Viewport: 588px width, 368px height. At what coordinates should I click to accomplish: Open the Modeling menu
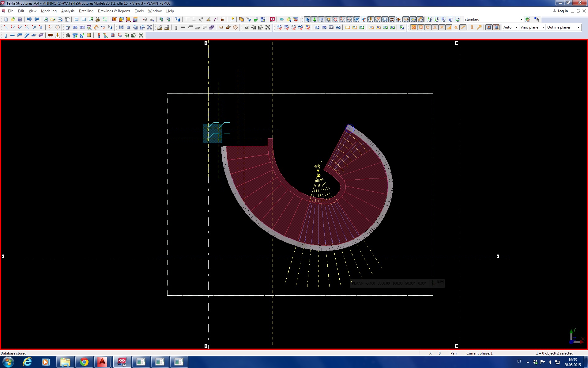[49, 11]
